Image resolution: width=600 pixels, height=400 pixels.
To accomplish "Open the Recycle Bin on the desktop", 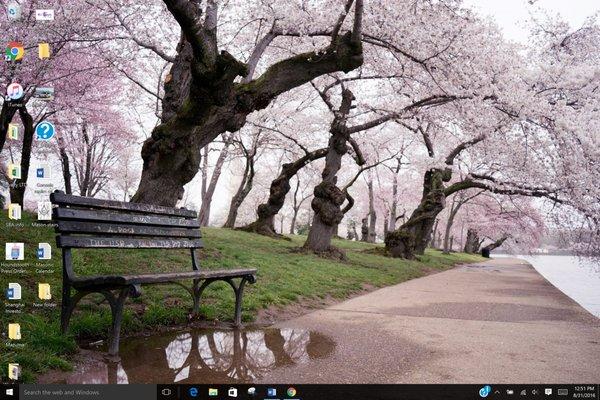I will [x=14, y=12].
